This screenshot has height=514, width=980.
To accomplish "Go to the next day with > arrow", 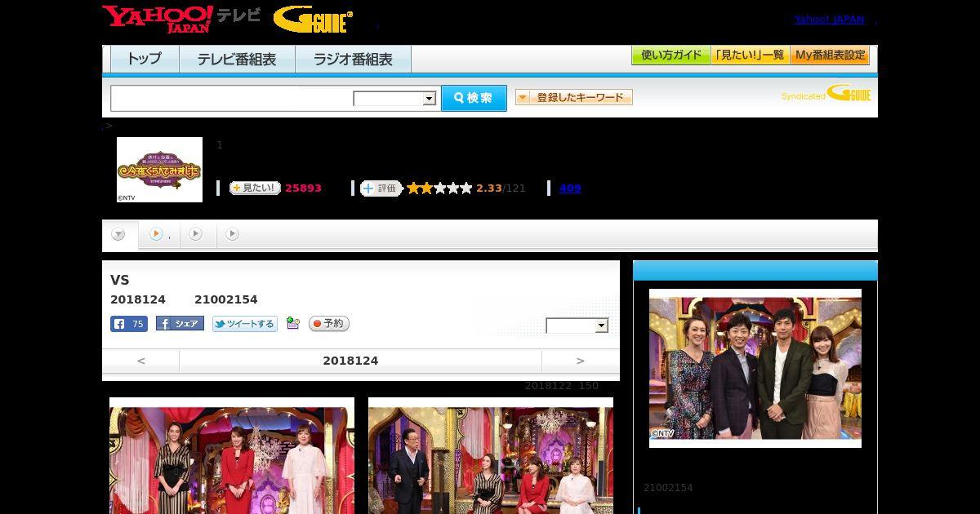I will [x=581, y=361].
